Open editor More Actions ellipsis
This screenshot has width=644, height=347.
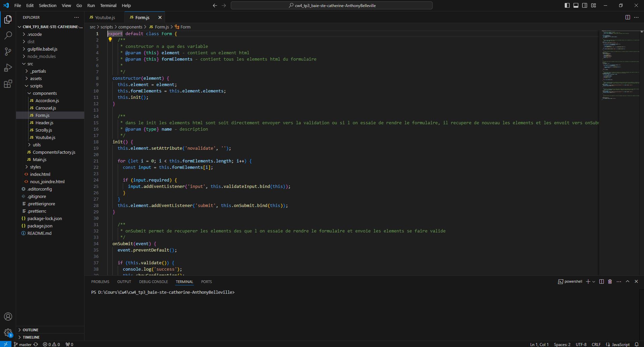tap(636, 17)
